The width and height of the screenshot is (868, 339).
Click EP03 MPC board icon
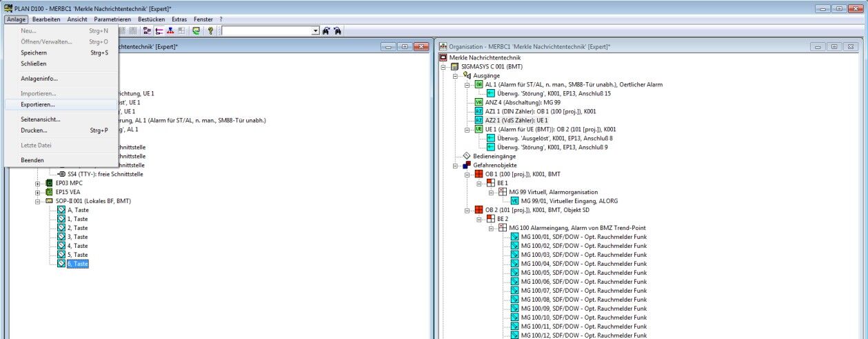coord(49,183)
